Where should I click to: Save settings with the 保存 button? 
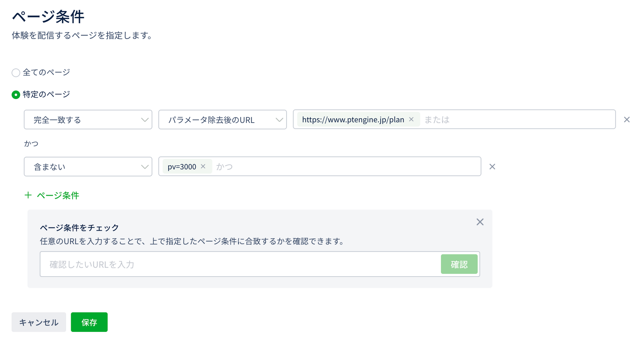tap(89, 322)
